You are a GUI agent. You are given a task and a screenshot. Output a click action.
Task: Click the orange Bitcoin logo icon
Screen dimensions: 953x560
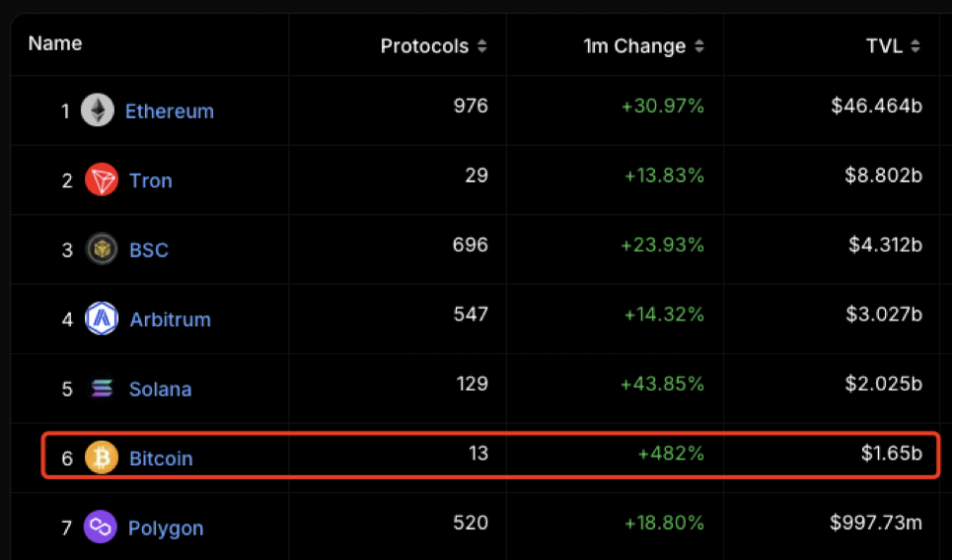tap(101, 457)
